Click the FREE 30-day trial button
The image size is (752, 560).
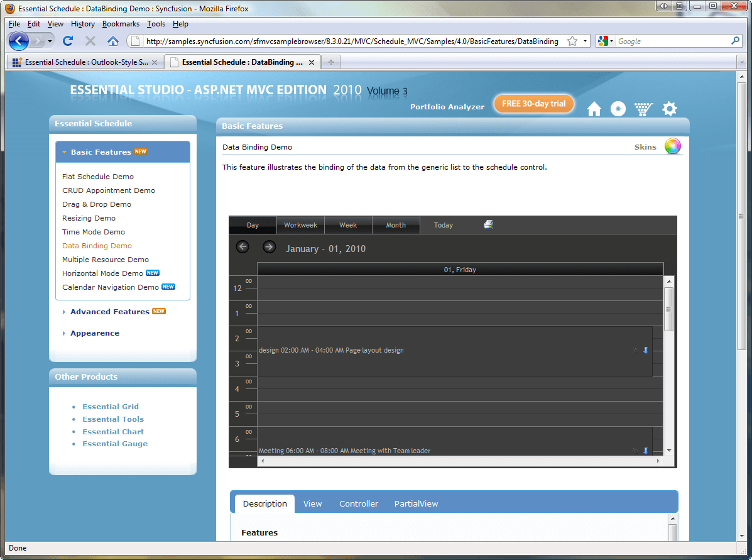(x=533, y=103)
